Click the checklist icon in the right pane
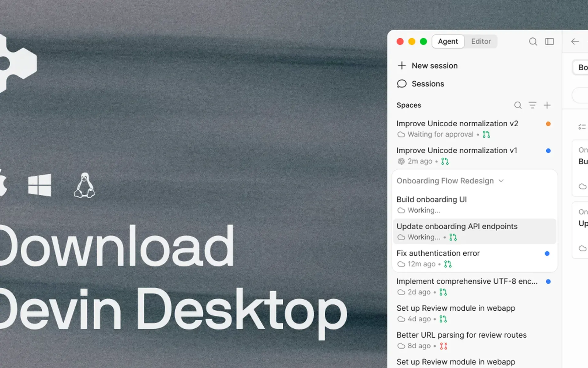Image resolution: width=588 pixels, height=368 pixels. (x=582, y=127)
